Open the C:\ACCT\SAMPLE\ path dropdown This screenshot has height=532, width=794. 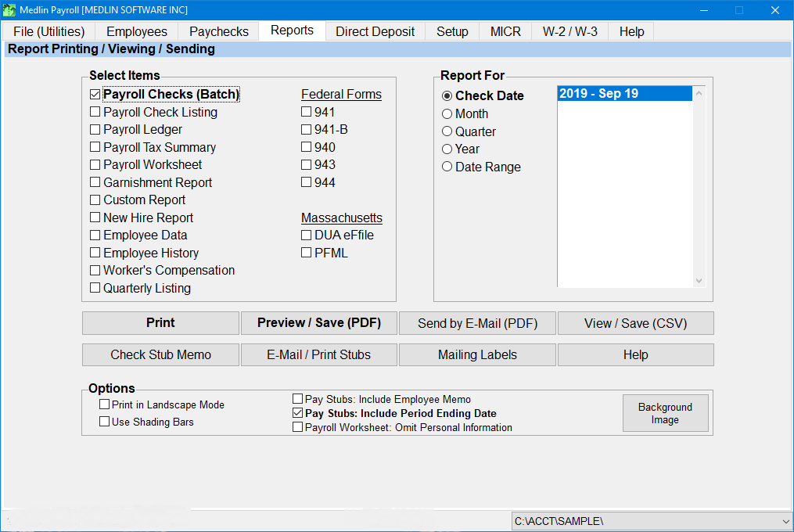click(785, 520)
